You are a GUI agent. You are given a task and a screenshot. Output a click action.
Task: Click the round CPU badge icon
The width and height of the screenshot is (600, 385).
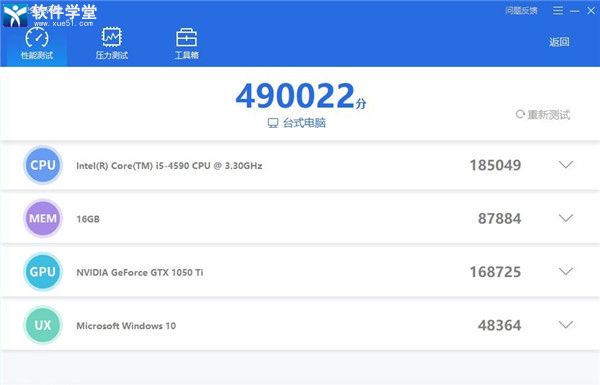pyautogui.click(x=43, y=165)
